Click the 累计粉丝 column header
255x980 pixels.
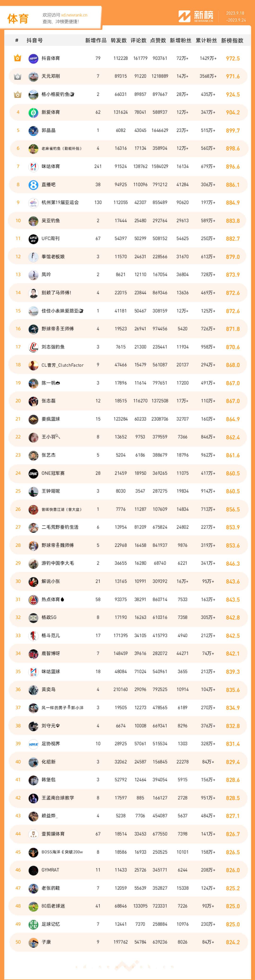(207, 40)
